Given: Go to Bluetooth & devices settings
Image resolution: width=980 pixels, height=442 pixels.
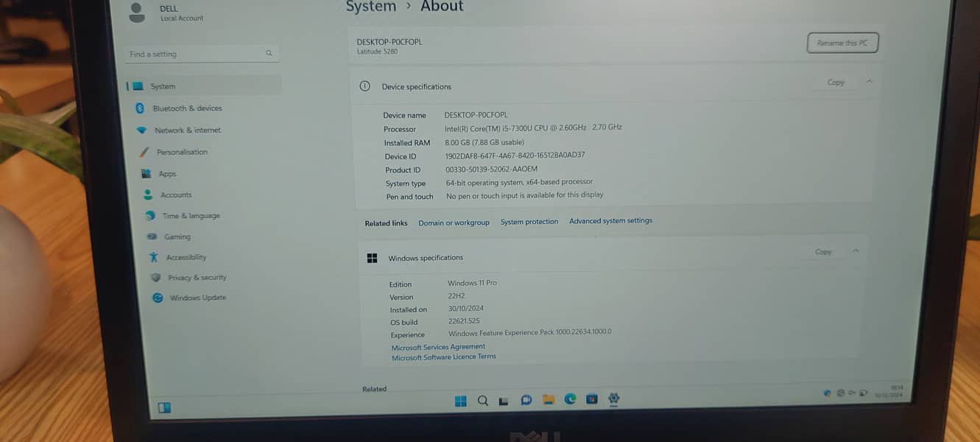Looking at the screenshot, I should click(187, 108).
